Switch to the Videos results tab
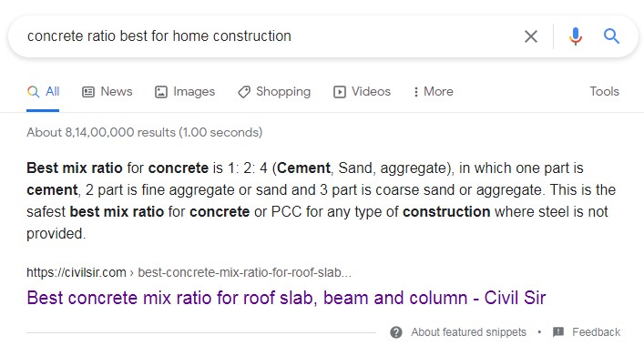The width and height of the screenshot is (644, 346). tap(362, 92)
